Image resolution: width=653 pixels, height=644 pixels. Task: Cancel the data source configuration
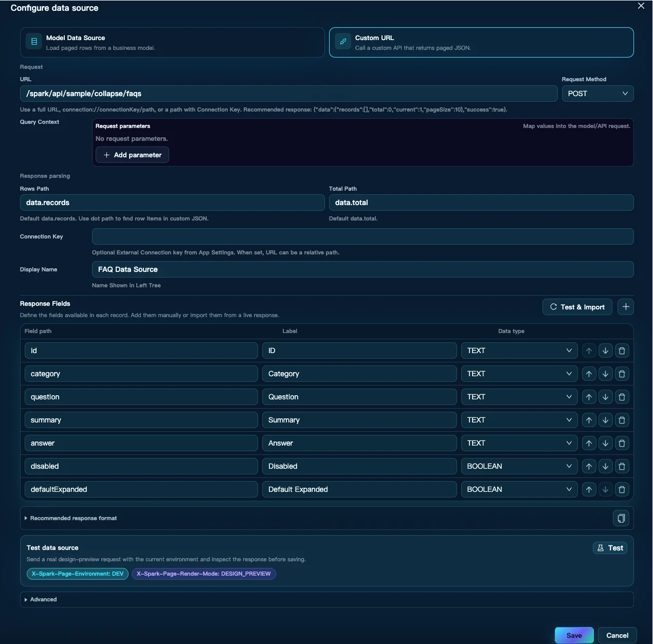617,635
